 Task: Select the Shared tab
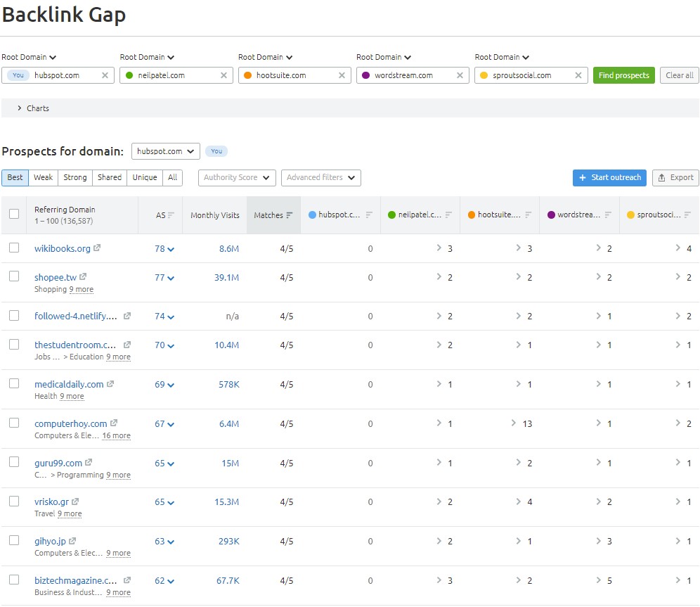click(x=110, y=178)
